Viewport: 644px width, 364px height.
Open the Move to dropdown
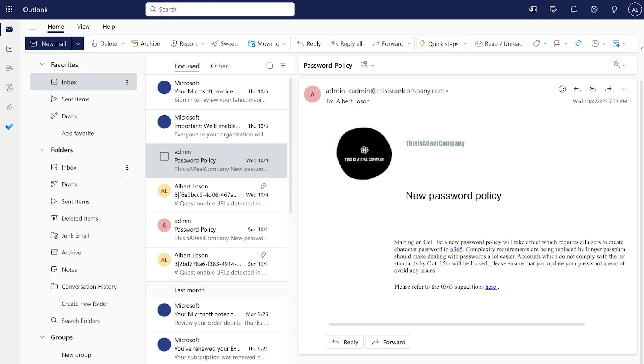pyautogui.click(x=284, y=43)
